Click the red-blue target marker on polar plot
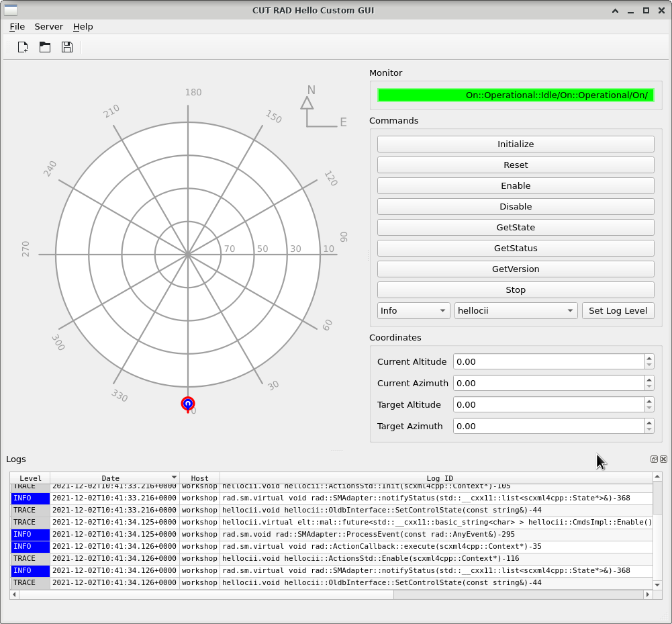This screenshot has height=624, width=672. point(188,404)
